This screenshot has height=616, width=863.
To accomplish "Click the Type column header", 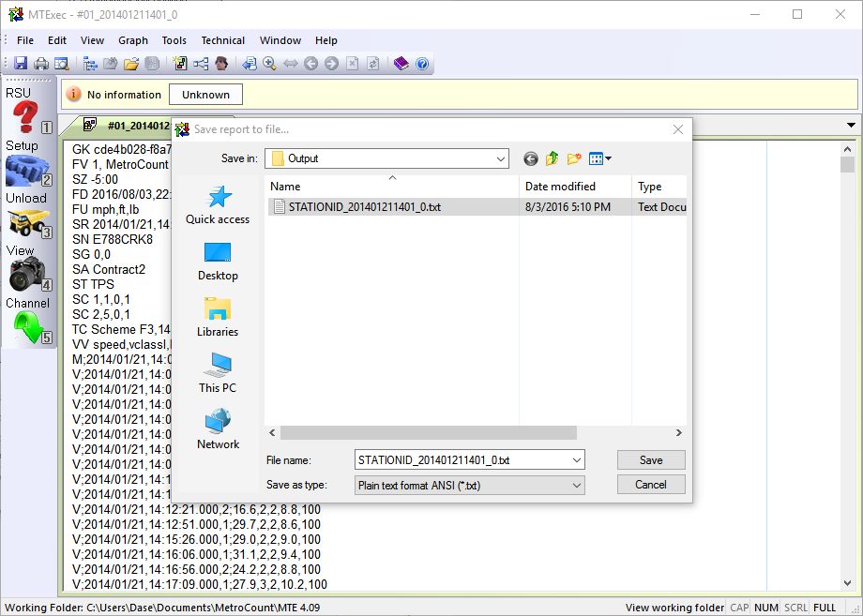I will [659, 187].
